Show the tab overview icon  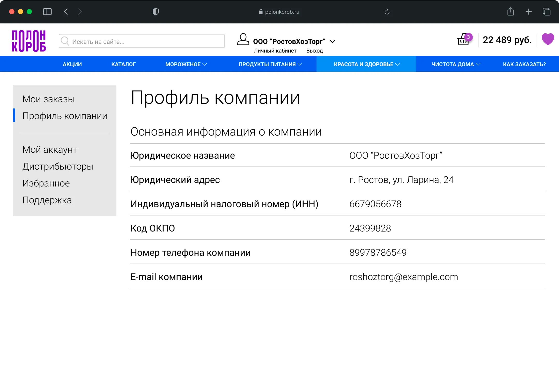[x=546, y=12]
